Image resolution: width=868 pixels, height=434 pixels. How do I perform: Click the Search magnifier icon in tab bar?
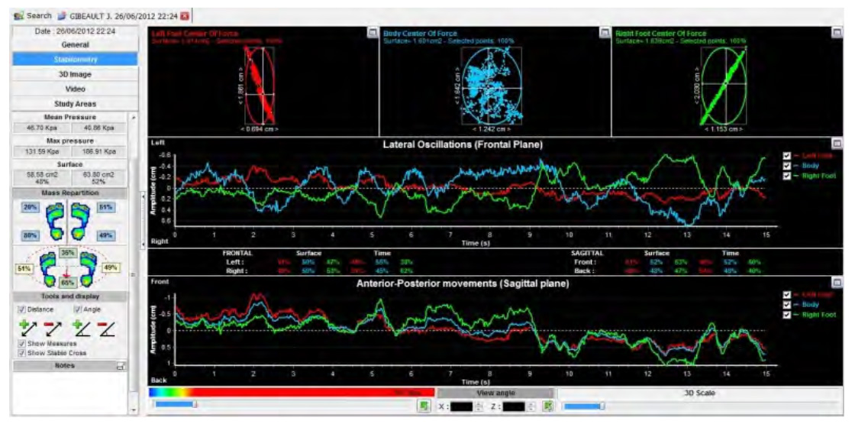tap(18, 15)
